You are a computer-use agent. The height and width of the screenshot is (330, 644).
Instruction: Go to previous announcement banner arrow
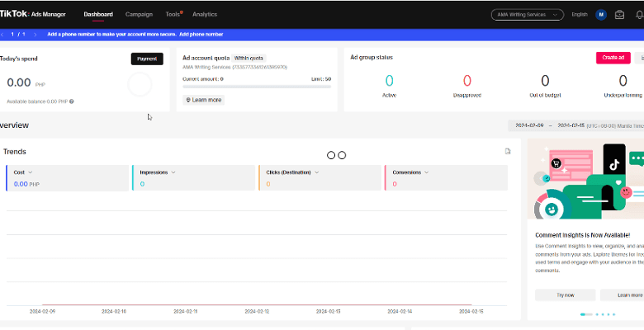tap(2, 35)
